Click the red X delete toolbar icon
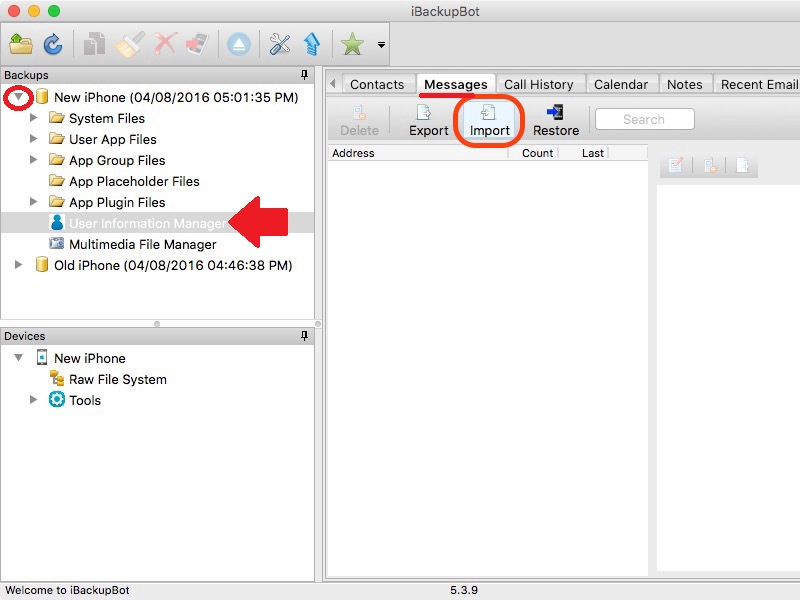Image resolution: width=800 pixels, height=600 pixels. [165, 44]
